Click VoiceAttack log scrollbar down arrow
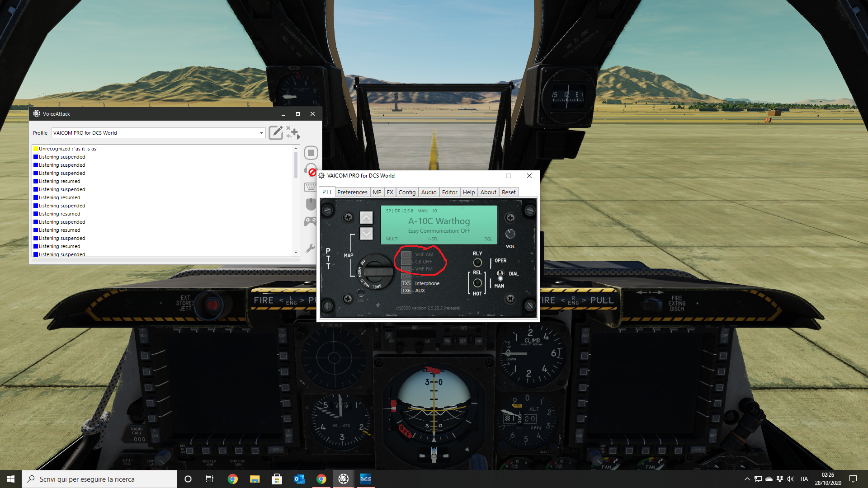The image size is (868, 488). click(296, 253)
